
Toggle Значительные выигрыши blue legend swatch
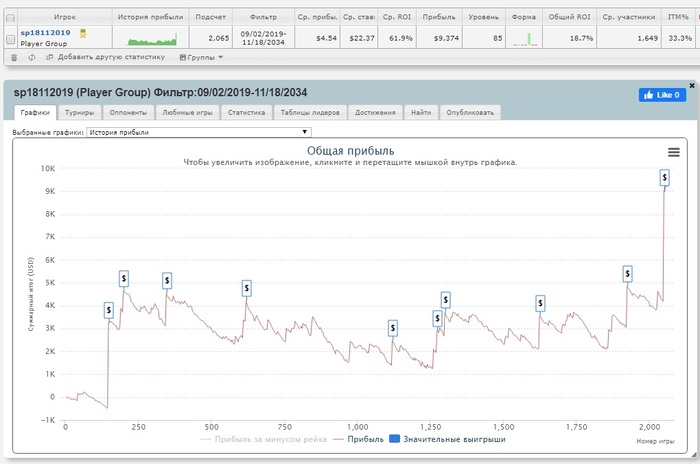tap(393, 439)
